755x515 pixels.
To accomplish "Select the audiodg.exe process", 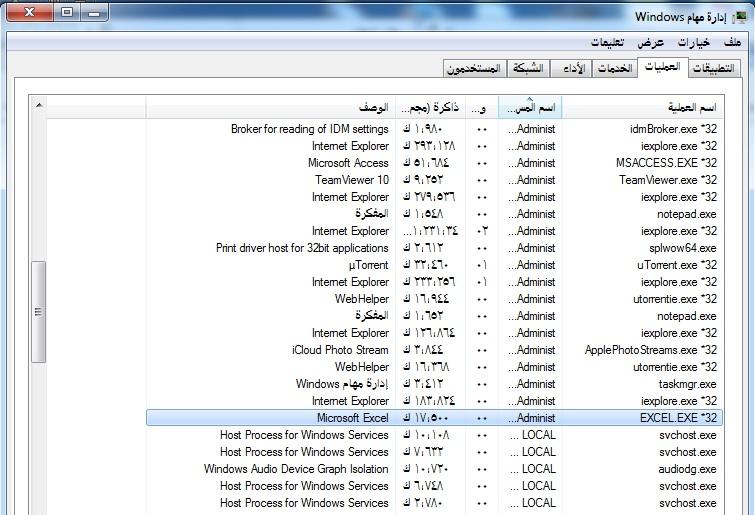I will click(687, 469).
